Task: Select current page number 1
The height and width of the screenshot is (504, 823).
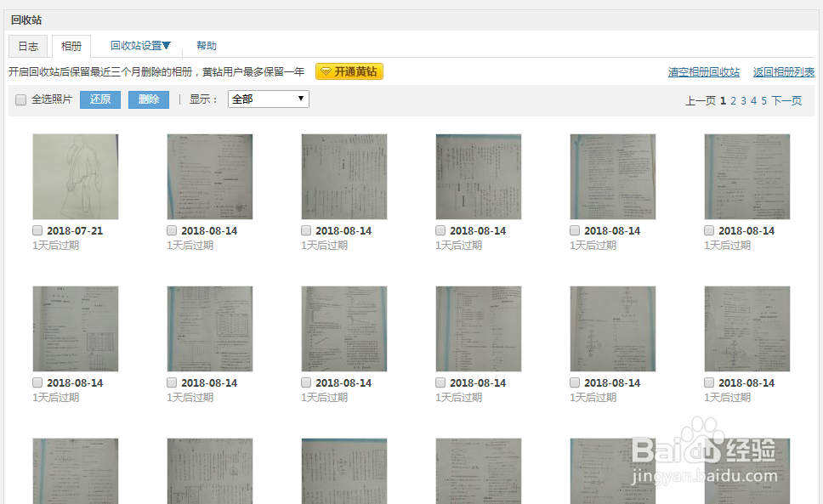Action: pyautogui.click(x=723, y=100)
